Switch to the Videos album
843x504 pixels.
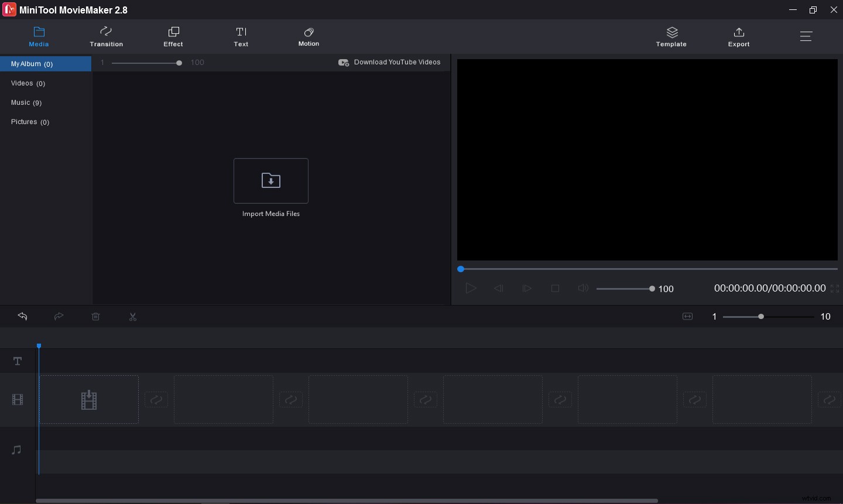[x=28, y=83]
